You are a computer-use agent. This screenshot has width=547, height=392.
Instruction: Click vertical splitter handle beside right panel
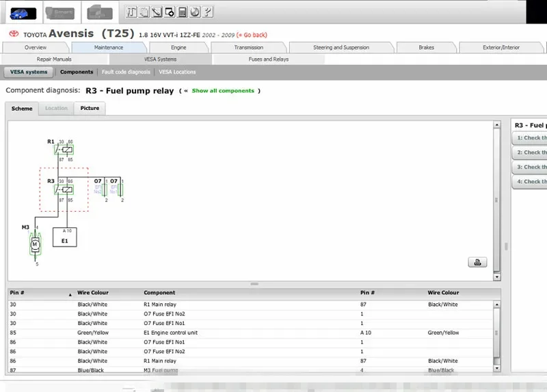[506, 247]
